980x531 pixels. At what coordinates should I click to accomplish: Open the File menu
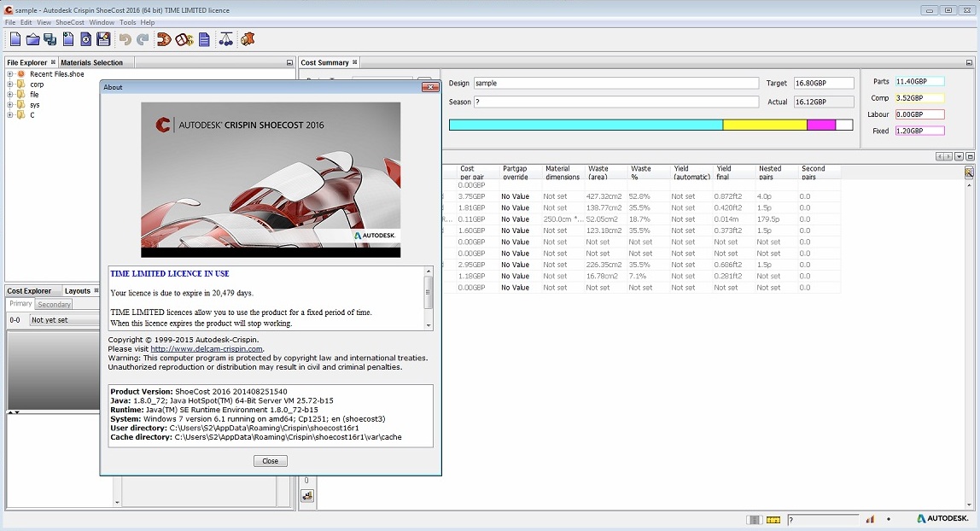[x=10, y=22]
